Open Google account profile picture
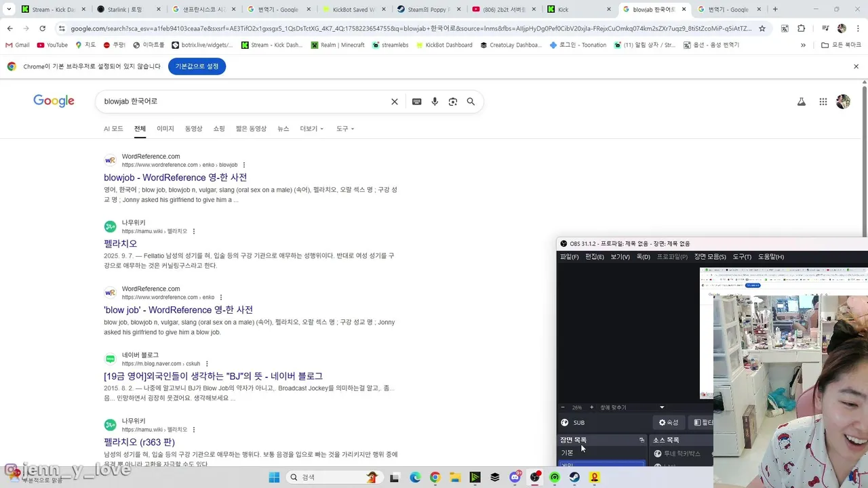Viewport: 868px width, 488px height. click(843, 102)
